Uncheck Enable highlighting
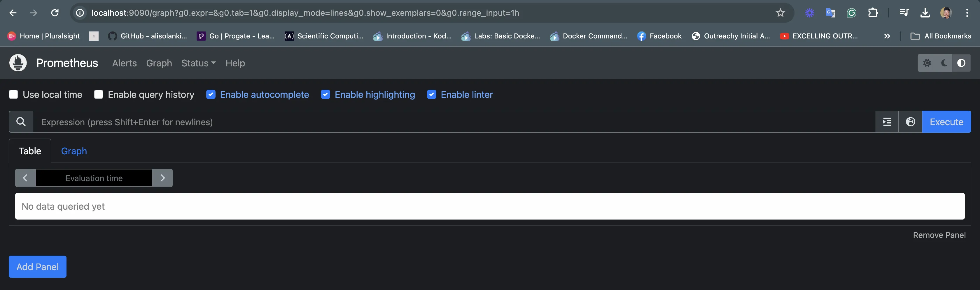 325,95
